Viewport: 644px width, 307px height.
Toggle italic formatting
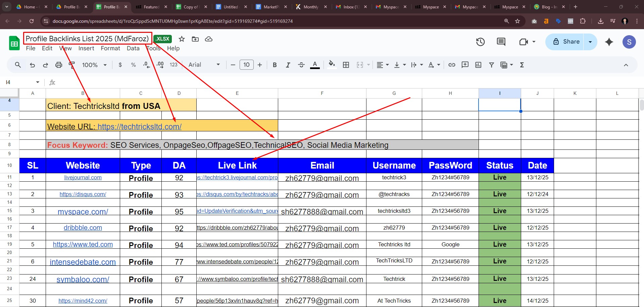(288, 65)
